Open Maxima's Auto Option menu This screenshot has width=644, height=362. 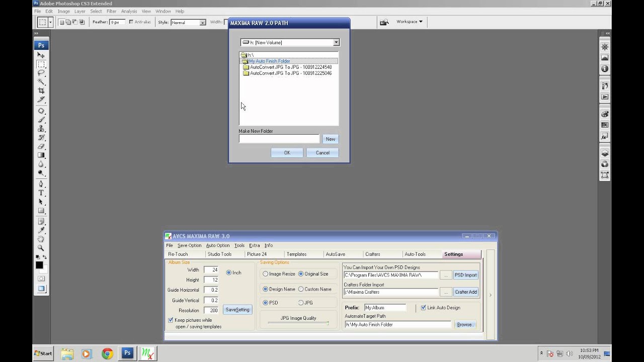[218, 245]
